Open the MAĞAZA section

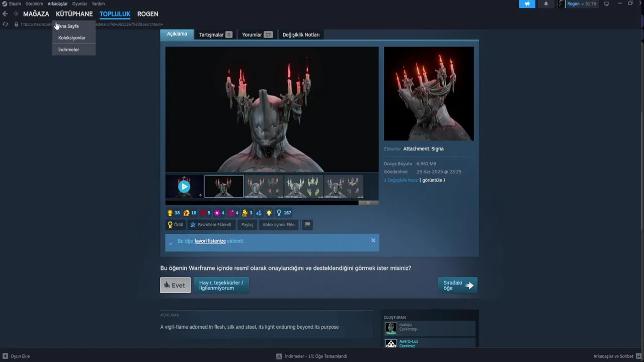coord(36,14)
